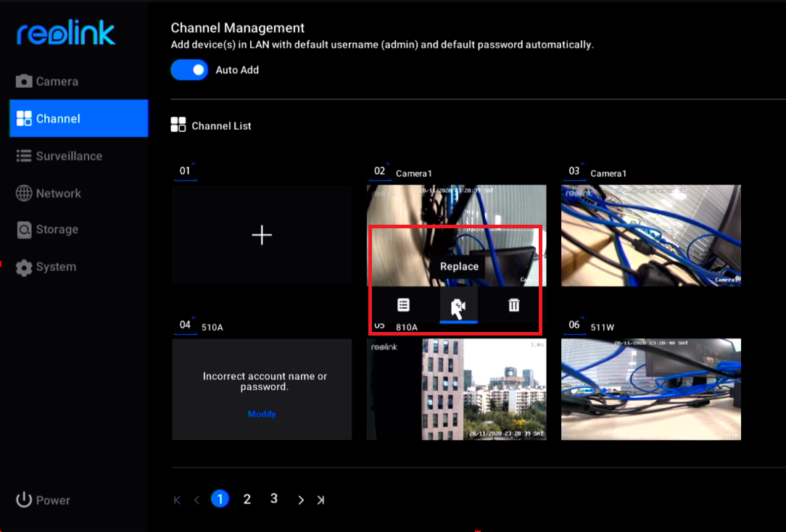786x532 pixels.
Task: Open System settings
Action: (x=46, y=267)
